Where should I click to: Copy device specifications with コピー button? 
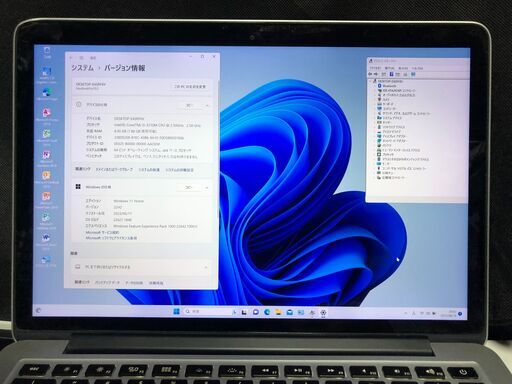click(x=190, y=105)
